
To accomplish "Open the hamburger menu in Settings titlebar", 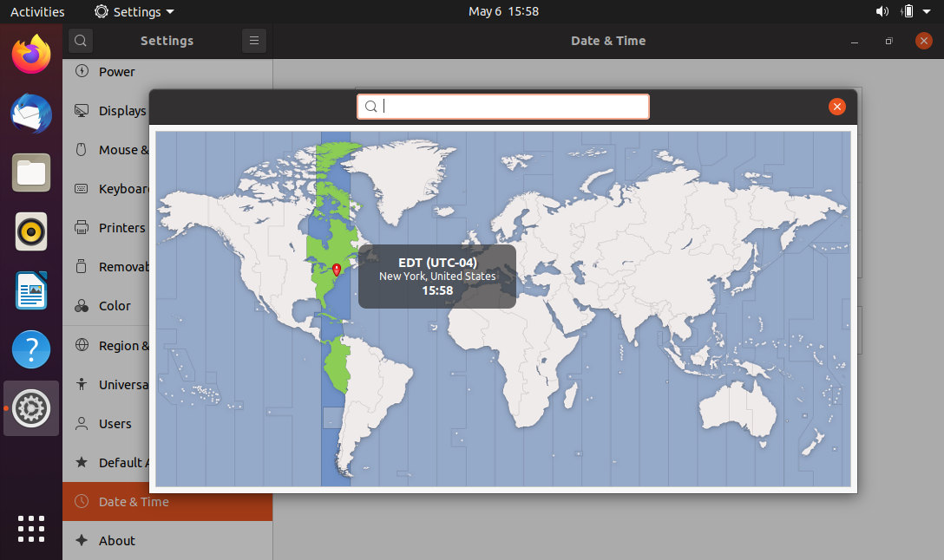I will pyautogui.click(x=253, y=41).
